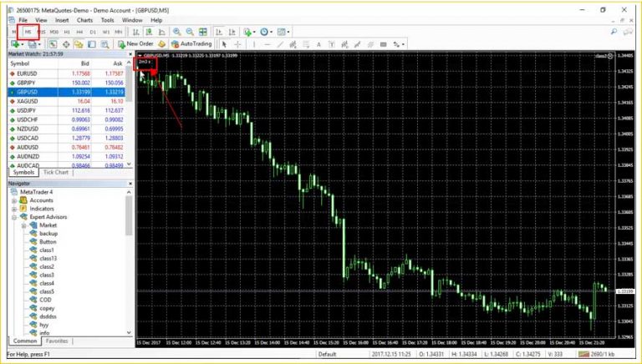Launch MetaEditor from the toolbar
Screen dimensions: 642x364
pyautogui.click(x=162, y=43)
